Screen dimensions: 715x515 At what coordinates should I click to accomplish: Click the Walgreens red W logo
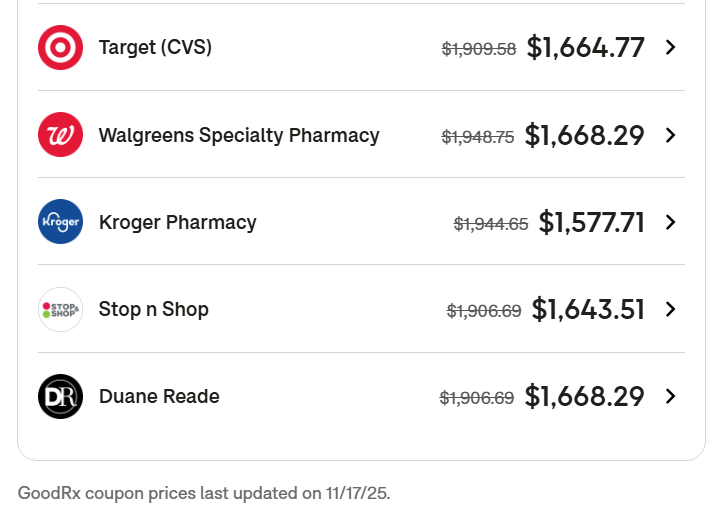[x=60, y=135]
